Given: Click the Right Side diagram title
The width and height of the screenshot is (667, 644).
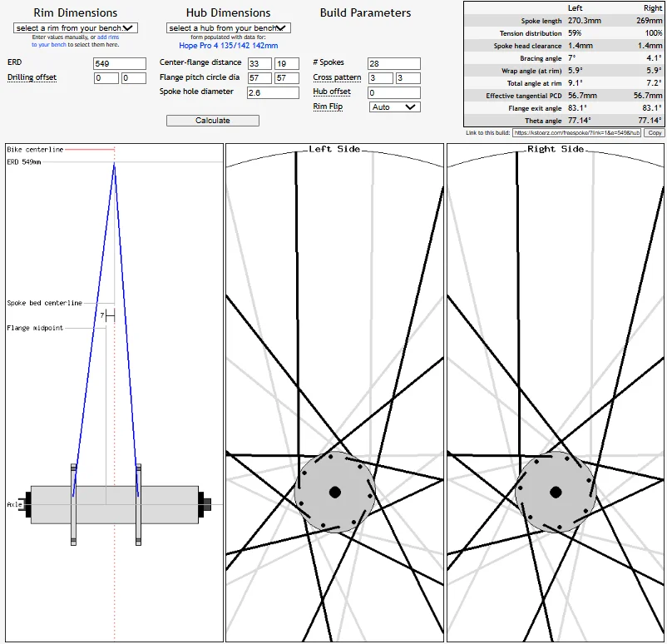Looking at the screenshot, I should click(x=556, y=149).
